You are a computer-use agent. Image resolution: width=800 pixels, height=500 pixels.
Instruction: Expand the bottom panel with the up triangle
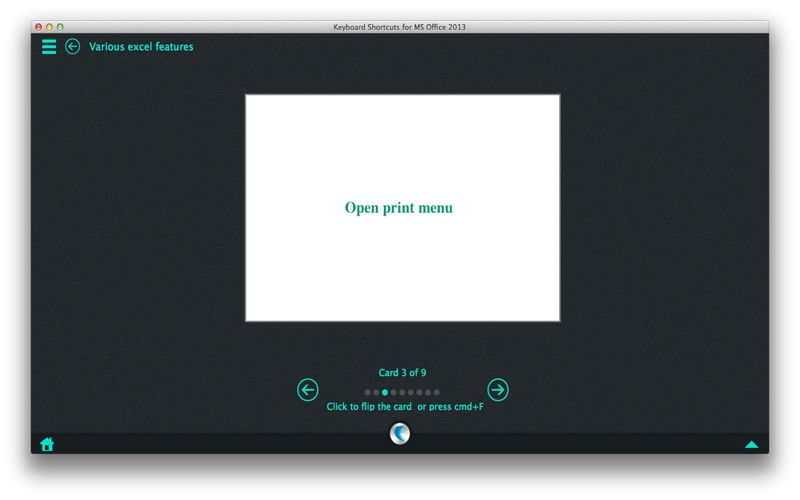pos(752,444)
